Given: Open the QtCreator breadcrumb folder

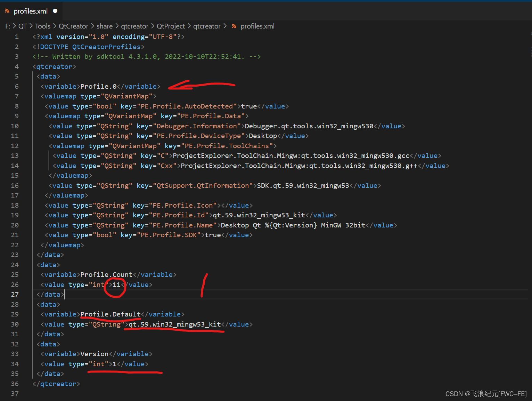Looking at the screenshot, I should tap(73, 26).
